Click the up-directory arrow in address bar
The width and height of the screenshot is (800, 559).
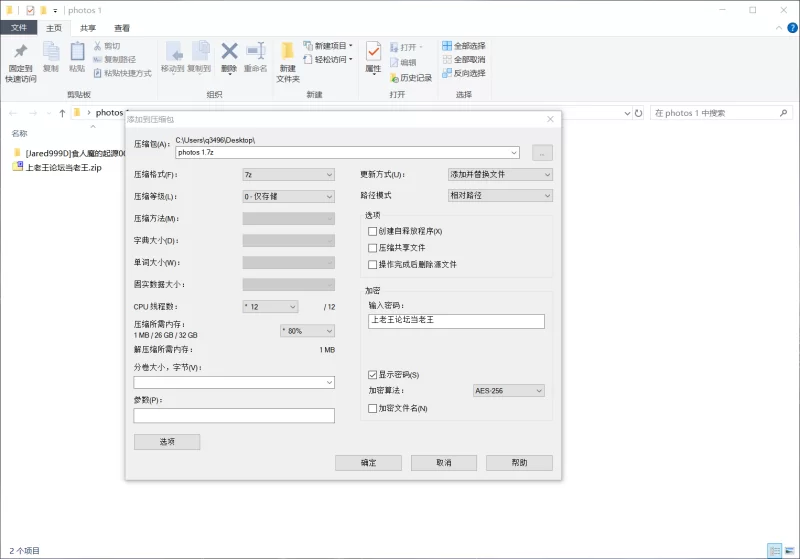click(62, 113)
